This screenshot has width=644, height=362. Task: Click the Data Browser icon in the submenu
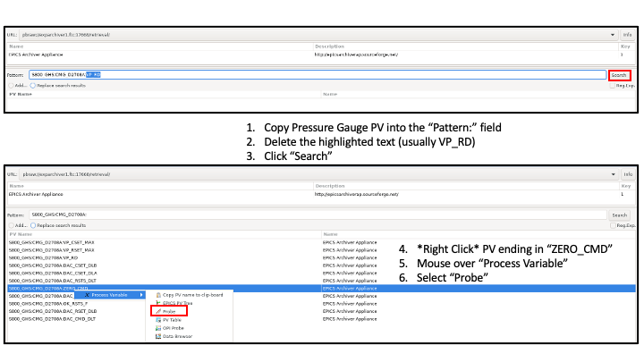click(157, 336)
